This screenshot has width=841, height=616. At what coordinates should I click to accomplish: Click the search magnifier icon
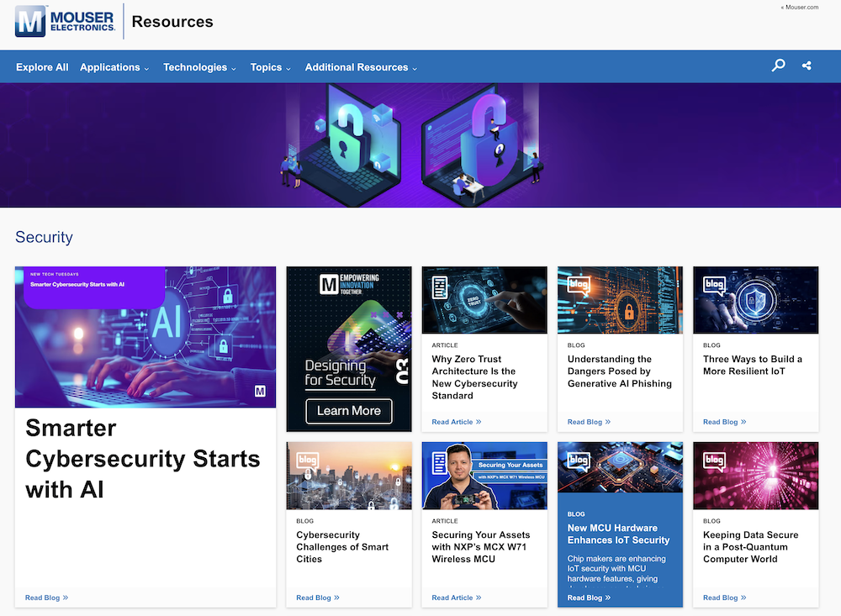pyautogui.click(x=779, y=66)
